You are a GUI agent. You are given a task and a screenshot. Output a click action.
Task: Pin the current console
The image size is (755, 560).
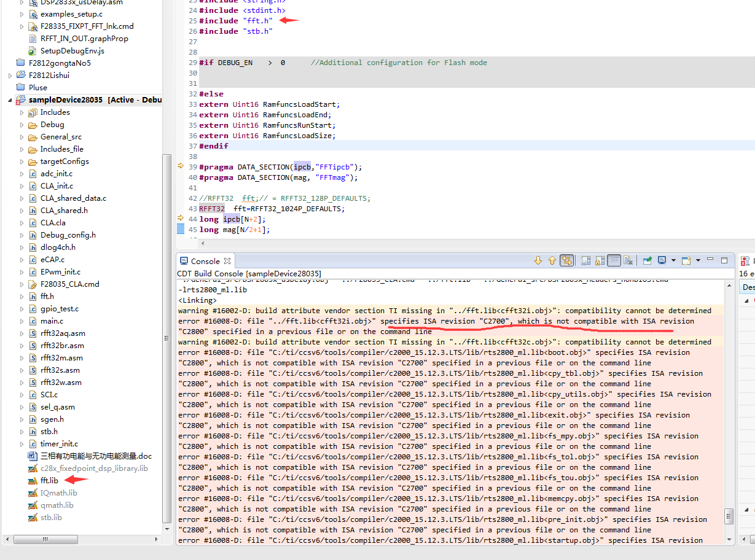click(x=647, y=260)
